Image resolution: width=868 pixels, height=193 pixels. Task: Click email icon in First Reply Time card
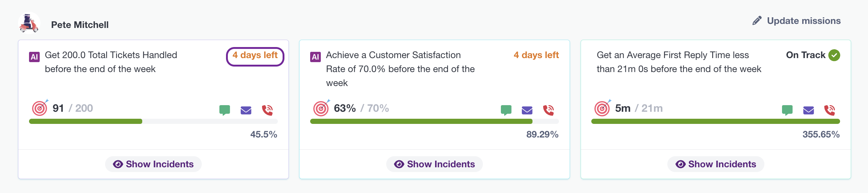[808, 110]
